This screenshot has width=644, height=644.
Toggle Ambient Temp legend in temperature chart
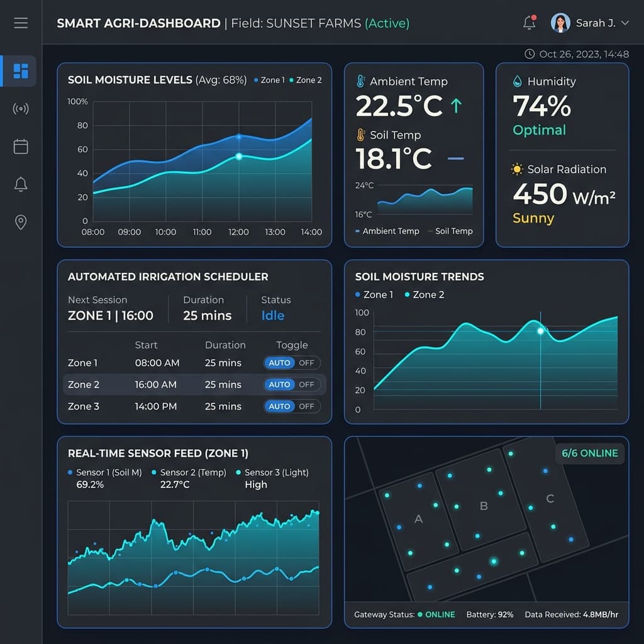coord(387,231)
